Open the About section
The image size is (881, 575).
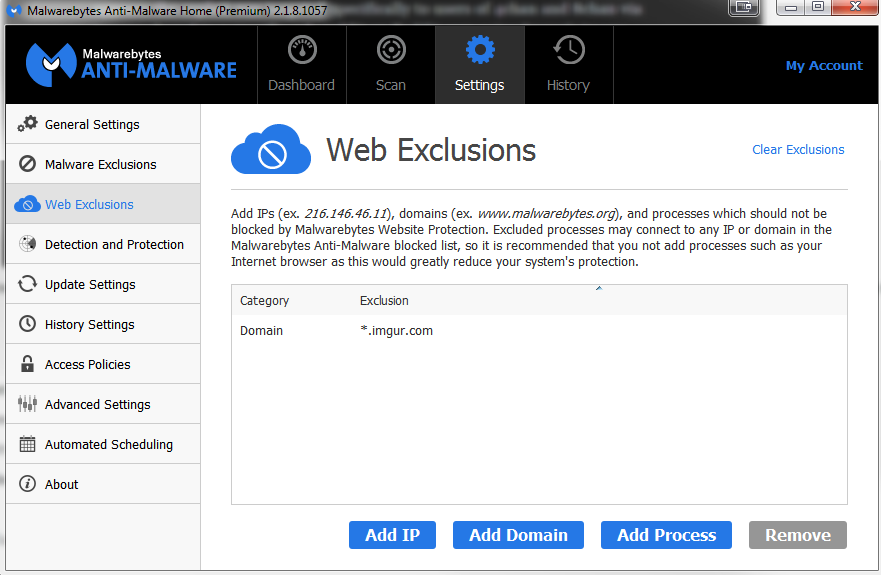103,483
